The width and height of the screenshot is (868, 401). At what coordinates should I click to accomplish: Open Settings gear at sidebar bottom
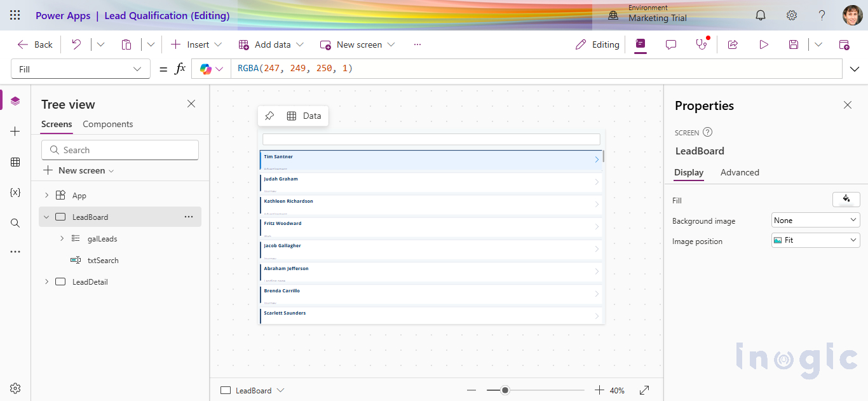[15, 388]
